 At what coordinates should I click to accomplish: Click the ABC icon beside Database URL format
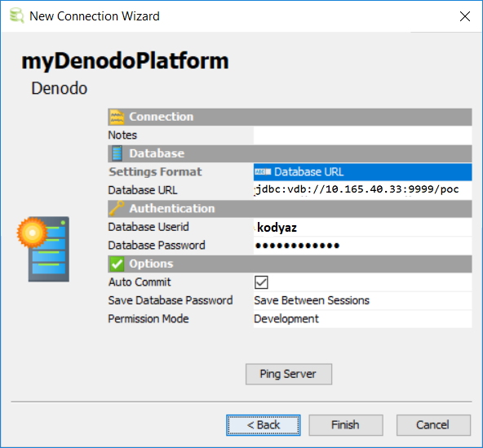pos(263,171)
